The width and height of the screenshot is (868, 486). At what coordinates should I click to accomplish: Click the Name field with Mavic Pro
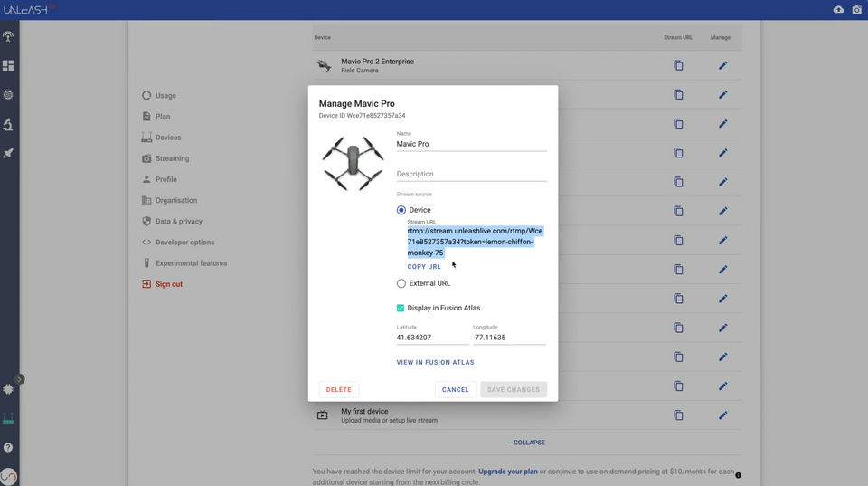472,144
